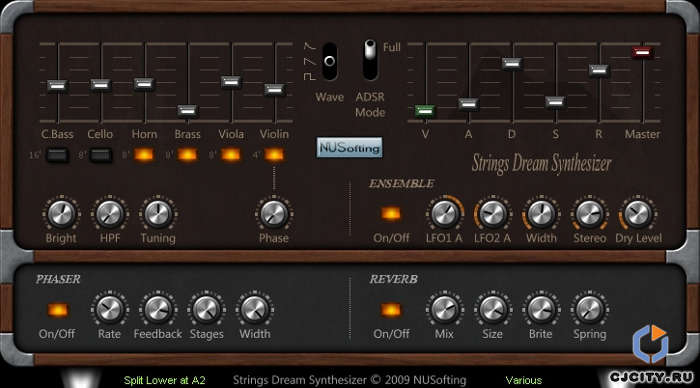
Task: Click the Phaser Feedback knob
Action: 158,309
